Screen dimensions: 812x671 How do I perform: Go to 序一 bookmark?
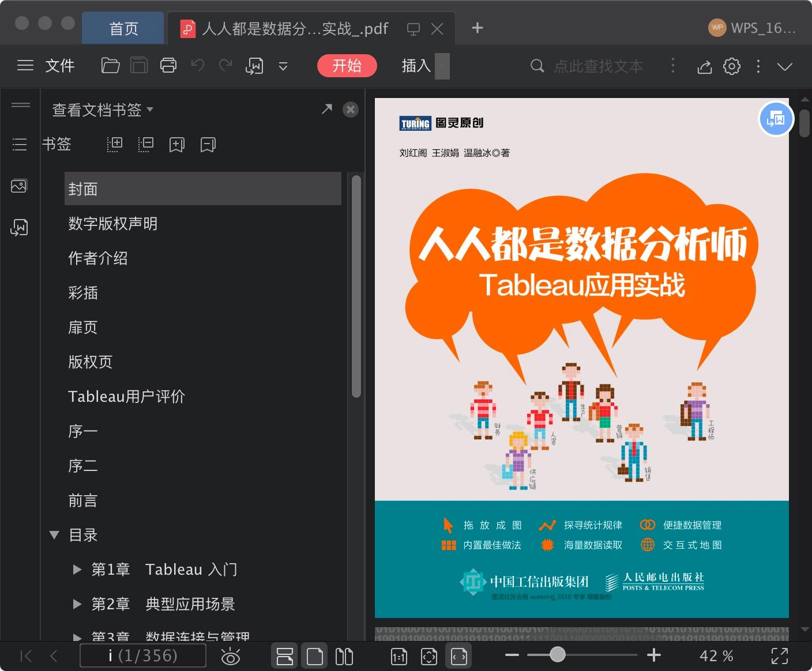[83, 431]
